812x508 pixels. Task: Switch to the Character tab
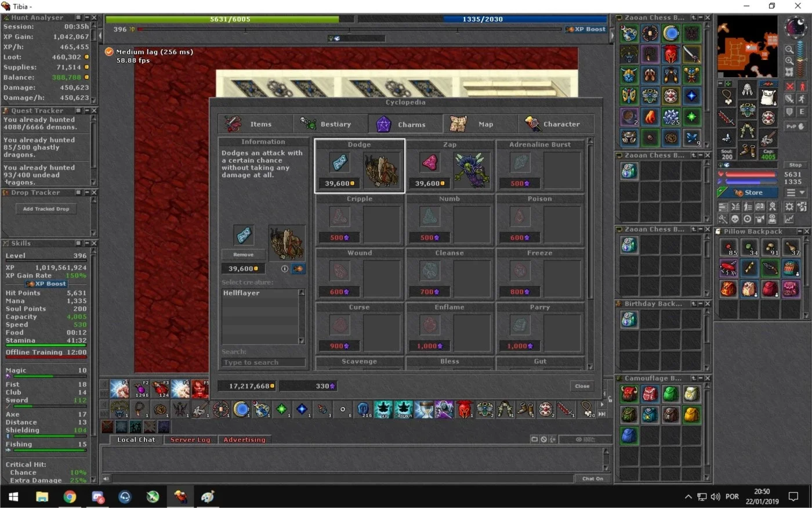555,124
